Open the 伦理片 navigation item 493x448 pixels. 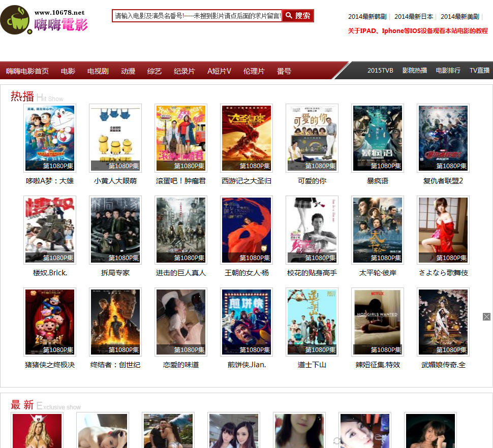[254, 71]
